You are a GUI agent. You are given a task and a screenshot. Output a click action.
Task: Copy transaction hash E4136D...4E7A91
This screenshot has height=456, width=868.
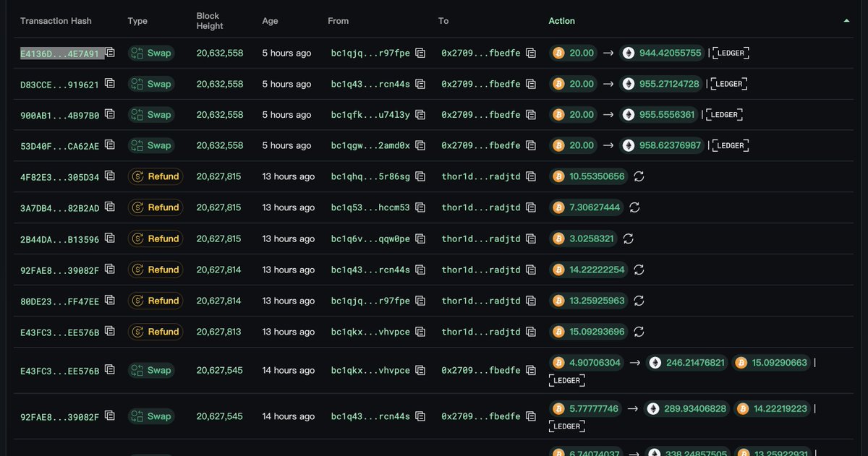110,53
